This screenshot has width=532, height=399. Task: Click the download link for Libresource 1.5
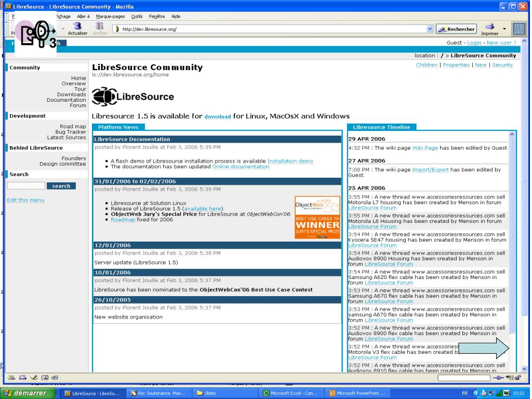218,117
